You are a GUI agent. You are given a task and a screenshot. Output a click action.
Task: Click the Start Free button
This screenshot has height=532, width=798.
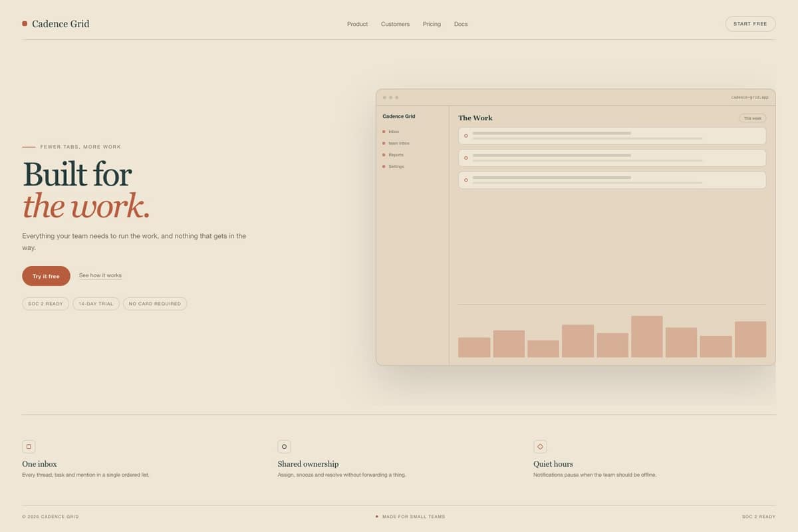pos(750,24)
